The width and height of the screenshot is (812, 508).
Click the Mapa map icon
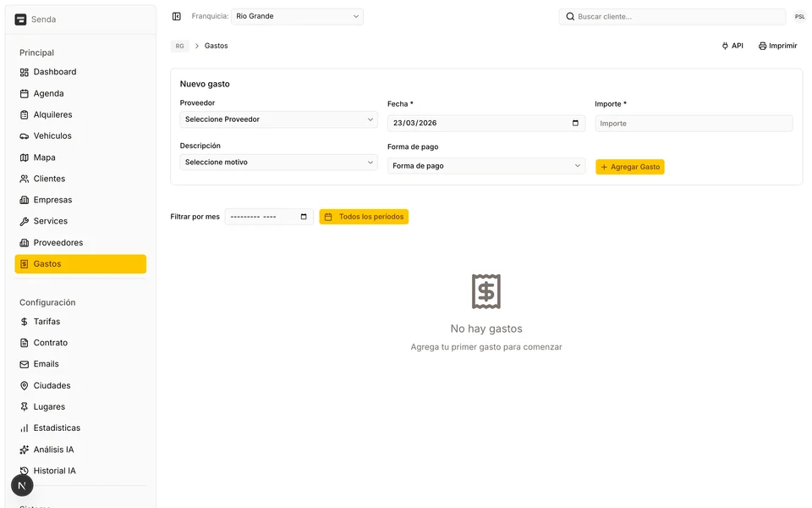click(x=25, y=157)
